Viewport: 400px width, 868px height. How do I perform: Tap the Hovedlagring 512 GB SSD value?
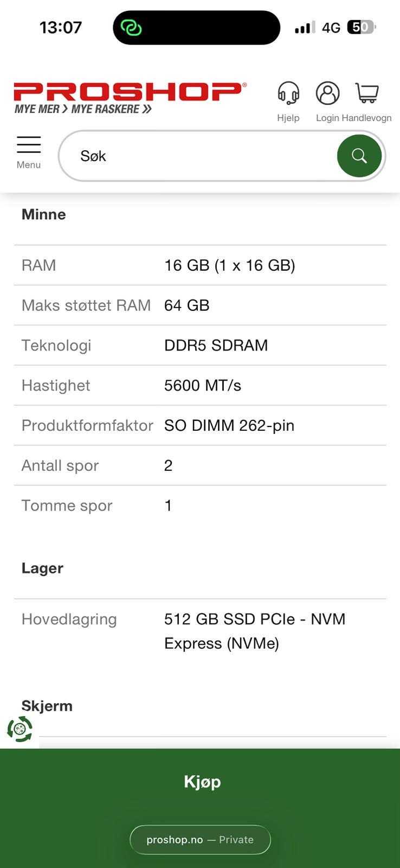tap(255, 631)
